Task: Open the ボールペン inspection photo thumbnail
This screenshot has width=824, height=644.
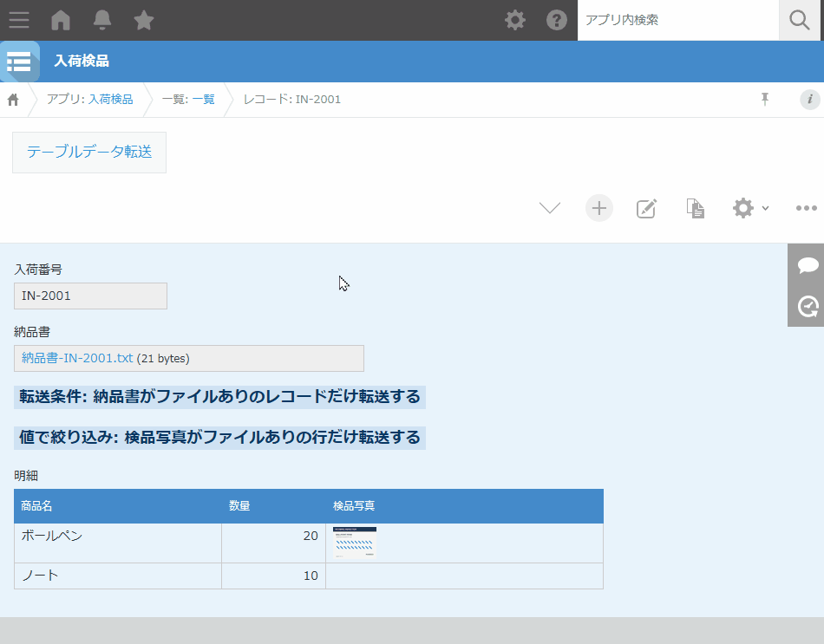Action: [x=355, y=543]
